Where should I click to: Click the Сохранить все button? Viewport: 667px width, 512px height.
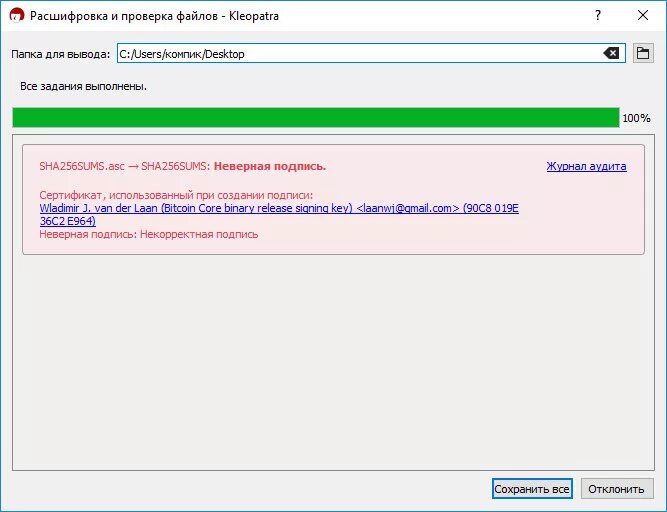click(x=532, y=489)
